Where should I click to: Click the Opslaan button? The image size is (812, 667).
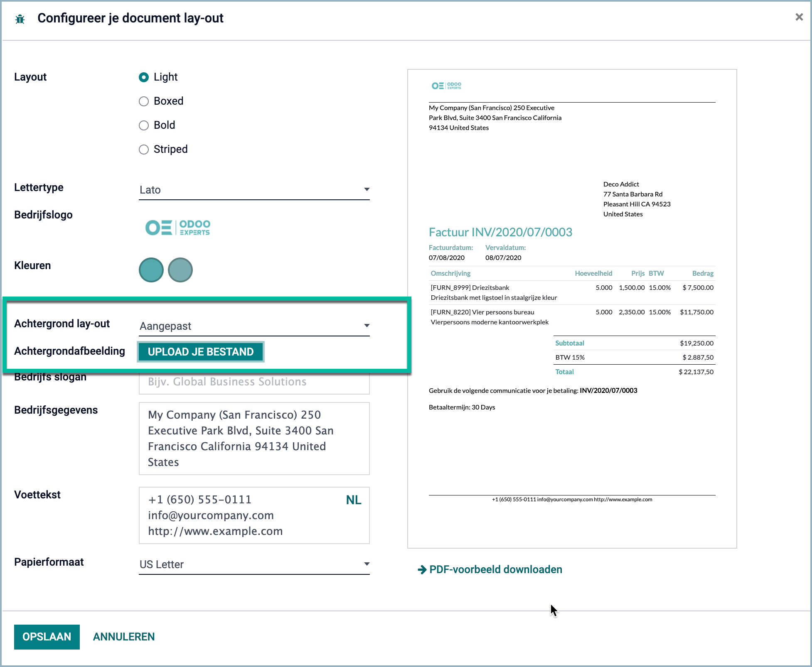point(47,637)
